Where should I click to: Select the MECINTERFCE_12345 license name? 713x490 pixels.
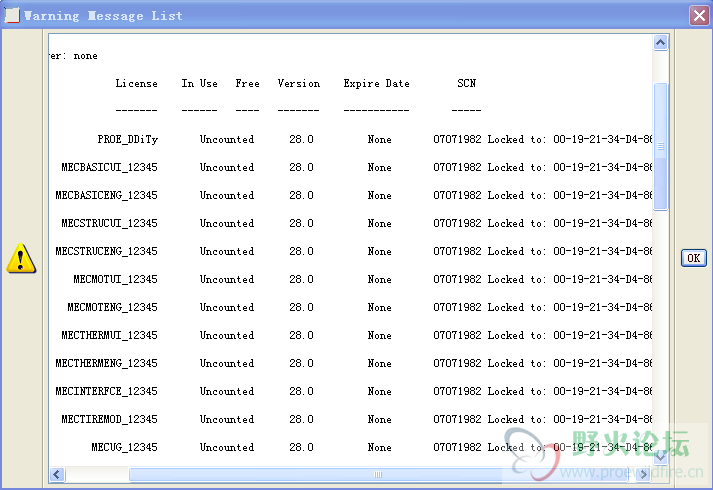(106, 391)
